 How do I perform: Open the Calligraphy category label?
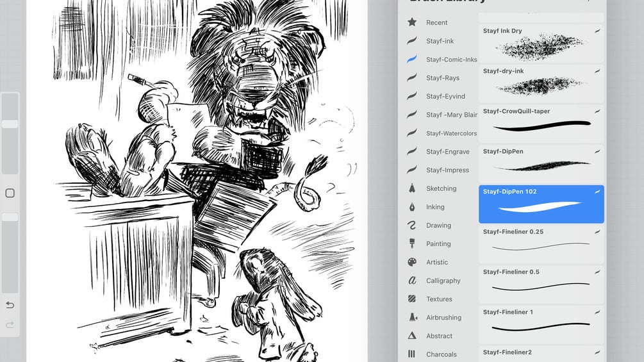click(x=443, y=281)
